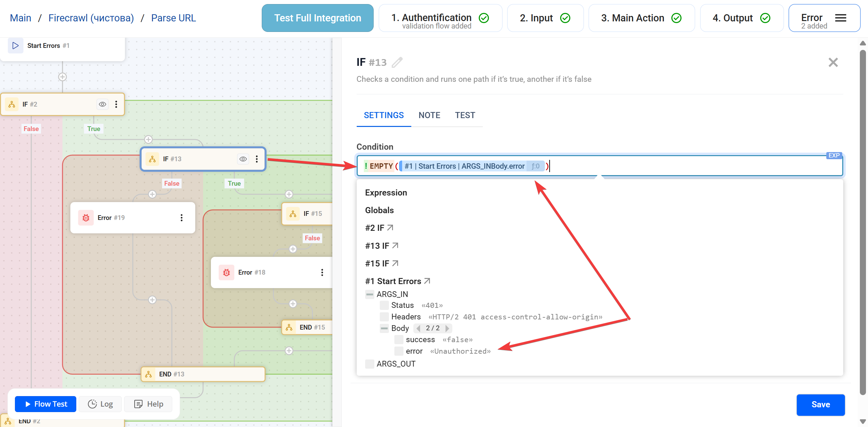Switch to the NOTE tab
This screenshot has width=868, height=427.
[x=429, y=115]
